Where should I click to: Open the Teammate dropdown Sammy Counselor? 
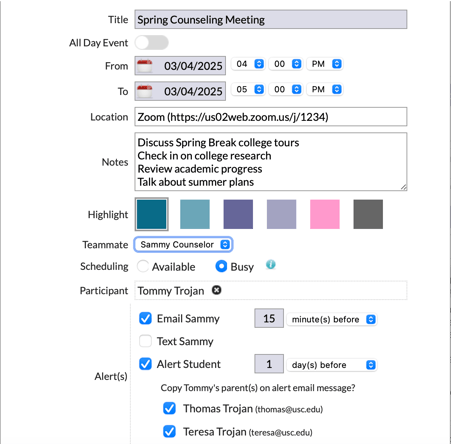(x=183, y=245)
